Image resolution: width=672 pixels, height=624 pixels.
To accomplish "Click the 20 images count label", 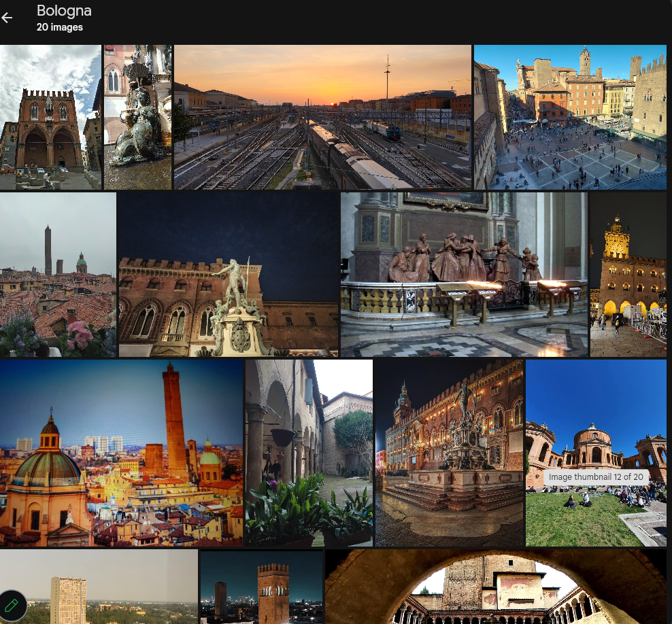I will (60, 27).
